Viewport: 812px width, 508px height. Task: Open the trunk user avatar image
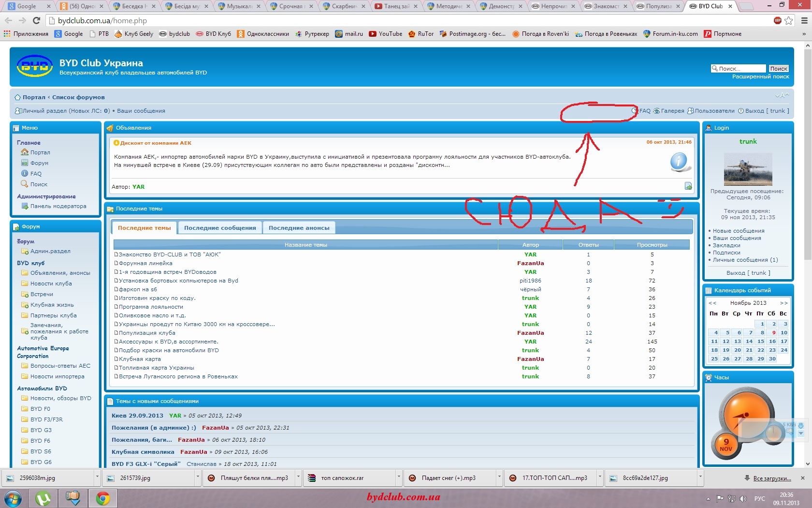tap(748, 169)
